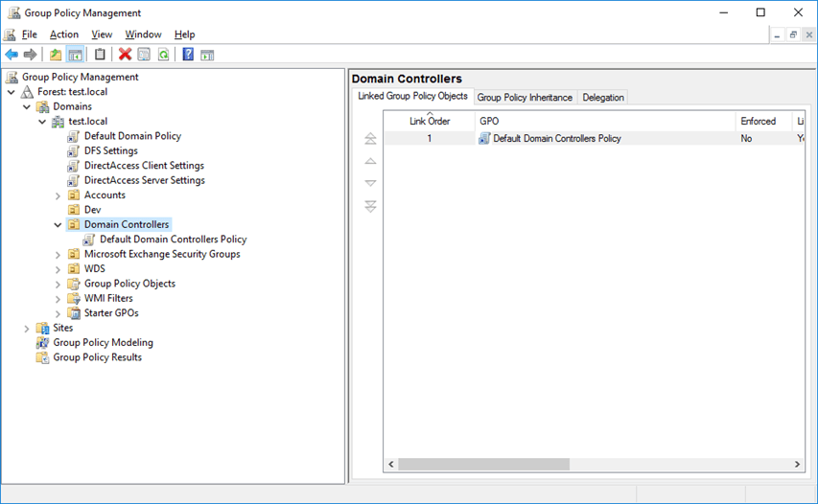Screen dimensions: 818x504
Task: Collapse the Forest: test.local node
Action: [x=12, y=92]
